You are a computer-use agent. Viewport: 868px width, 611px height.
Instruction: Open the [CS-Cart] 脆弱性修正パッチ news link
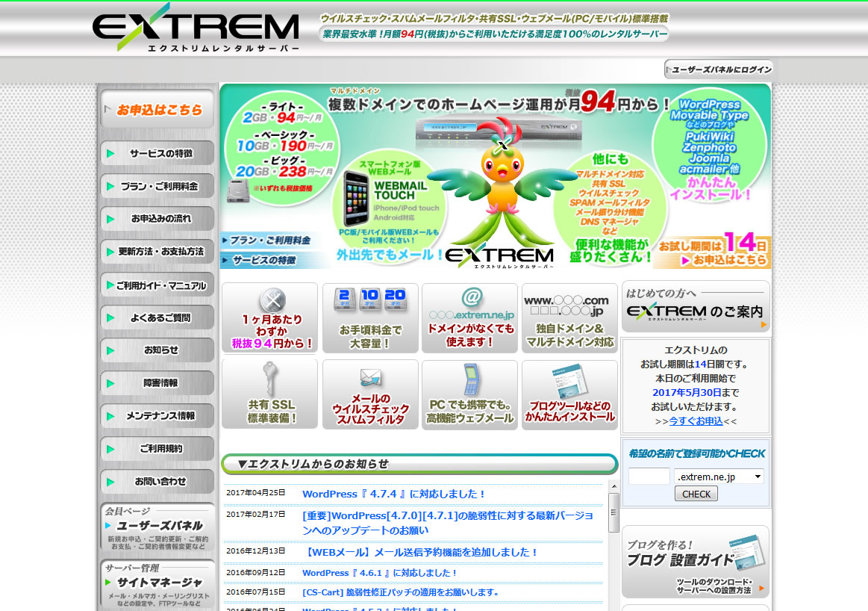click(401, 592)
